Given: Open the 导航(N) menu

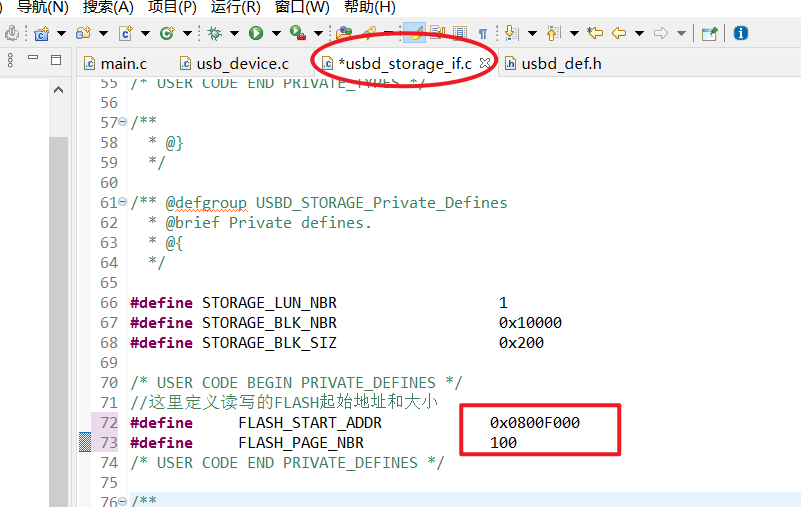Looking at the screenshot, I should pyautogui.click(x=43, y=7).
